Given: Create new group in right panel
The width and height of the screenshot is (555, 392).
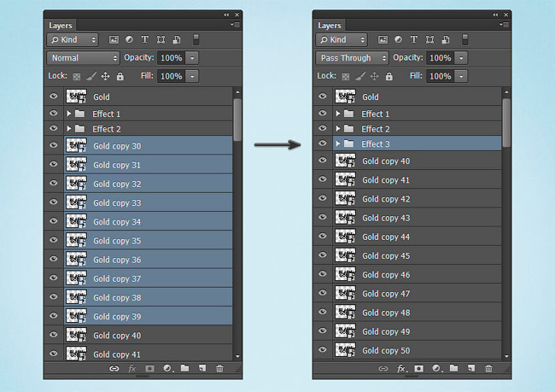Looking at the screenshot, I should pos(453,368).
